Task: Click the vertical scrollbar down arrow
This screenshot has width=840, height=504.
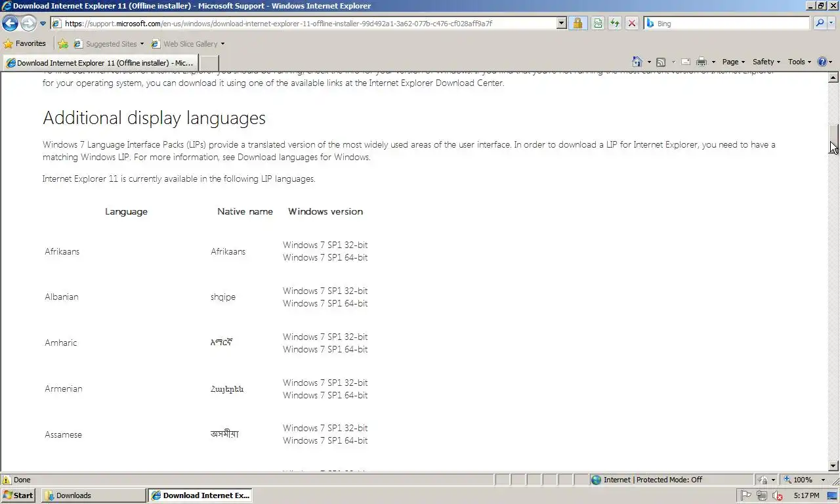Action: 834,466
